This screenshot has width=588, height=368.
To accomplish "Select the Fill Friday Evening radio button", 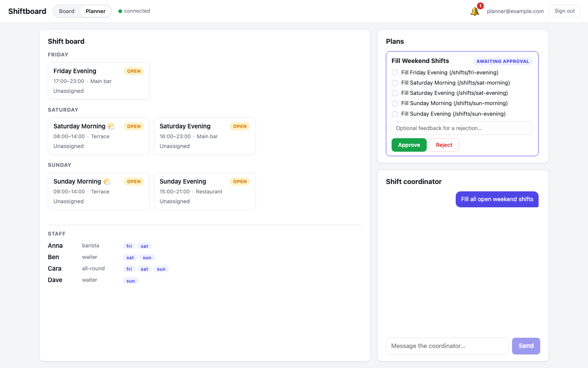I will (x=395, y=72).
